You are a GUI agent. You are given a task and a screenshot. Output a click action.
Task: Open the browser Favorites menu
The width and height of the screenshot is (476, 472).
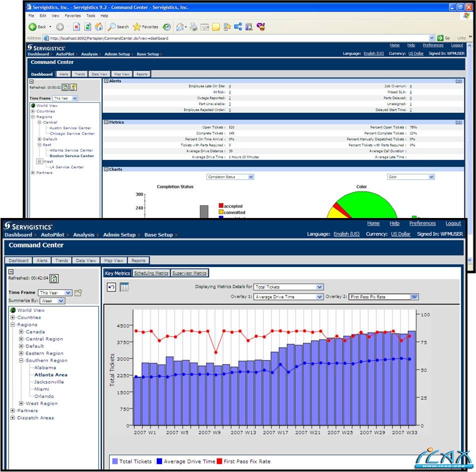(x=73, y=16)
